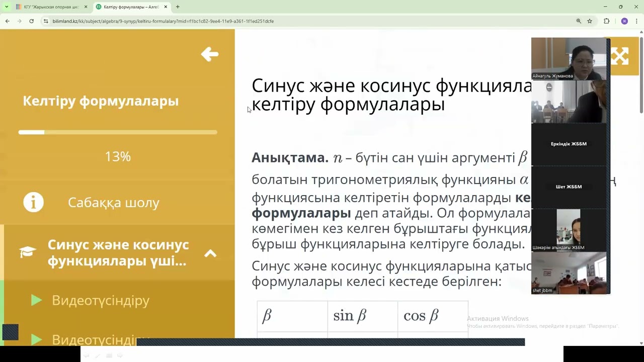This screenshot has width=644, height=362.
Task: Click the info icon next to Сабаққа шолу
Action: click(33, 202)
